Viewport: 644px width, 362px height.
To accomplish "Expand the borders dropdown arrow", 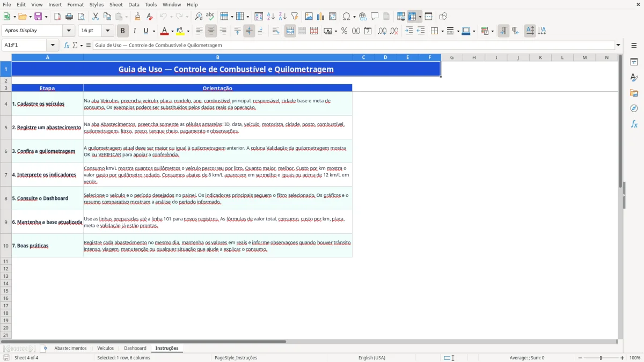I will coord(442,31).
